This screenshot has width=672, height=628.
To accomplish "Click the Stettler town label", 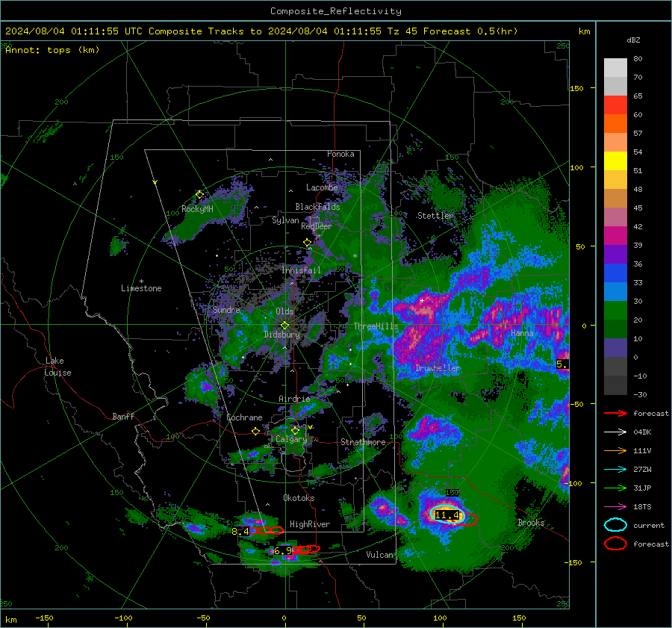I will coord(435,216).
